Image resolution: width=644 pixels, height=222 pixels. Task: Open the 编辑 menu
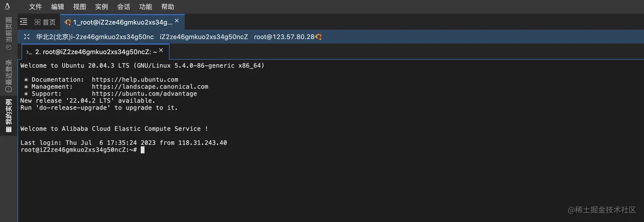coord(57,7)
